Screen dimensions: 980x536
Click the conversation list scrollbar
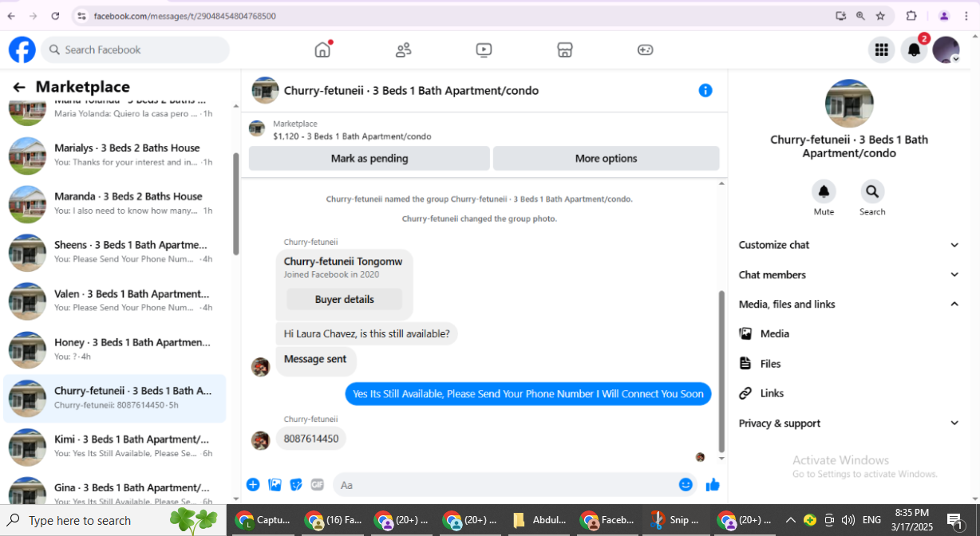point(235,203)
